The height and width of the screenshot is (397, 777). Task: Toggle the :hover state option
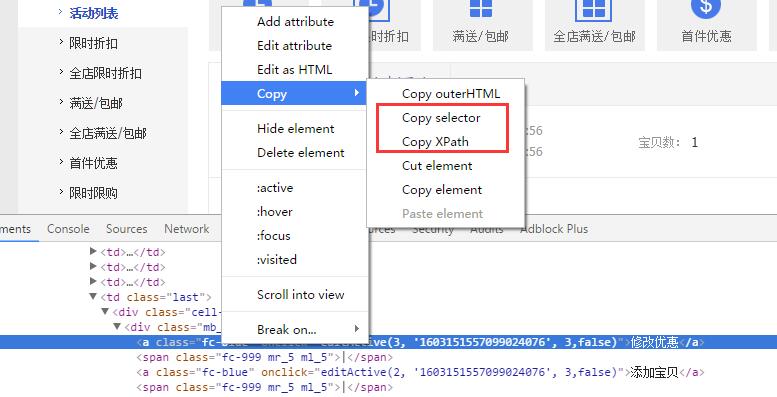coord(275,212)
